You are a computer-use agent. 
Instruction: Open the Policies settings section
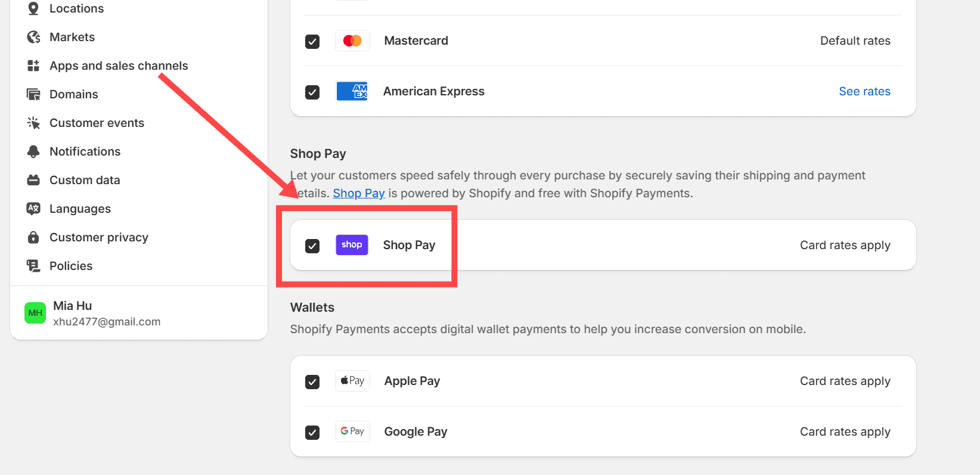point(71,266)
